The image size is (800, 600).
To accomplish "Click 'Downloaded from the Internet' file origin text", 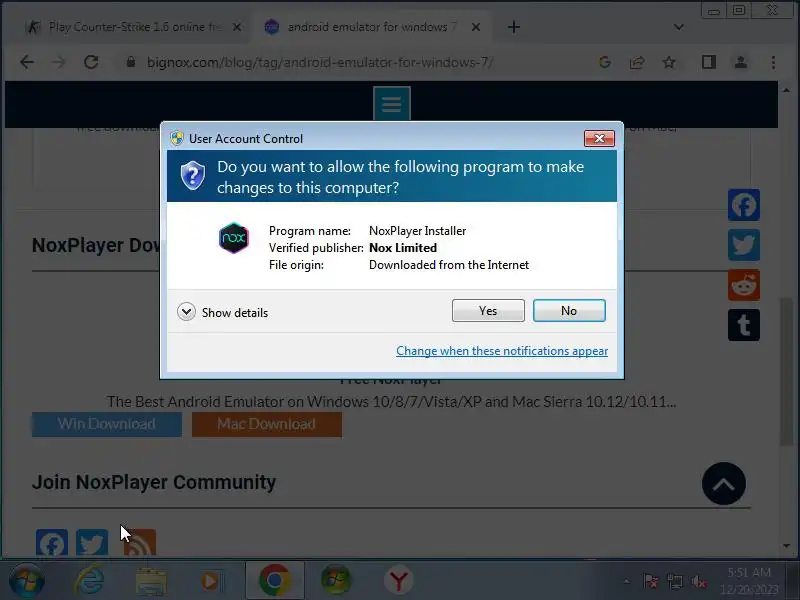I will [448, 265].
